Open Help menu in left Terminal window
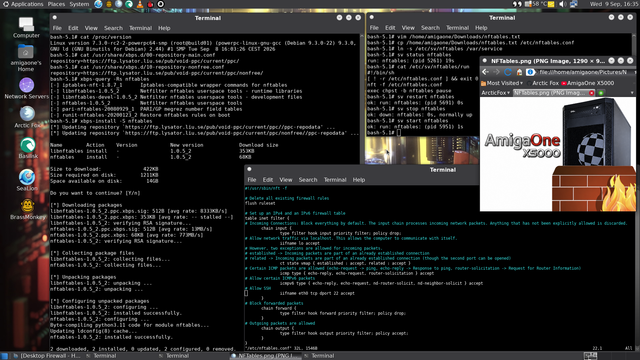 click(x=164, y=28)
